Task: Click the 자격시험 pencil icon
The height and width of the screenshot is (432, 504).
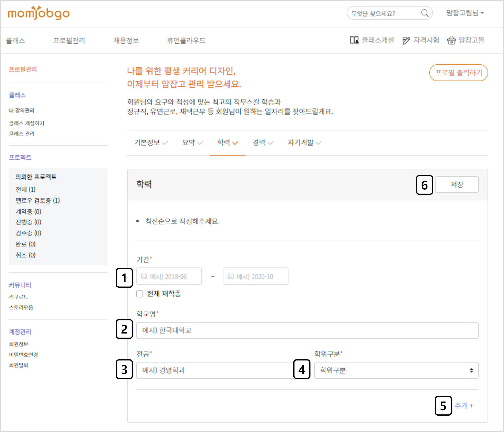Action: click(x=406, y=40)
